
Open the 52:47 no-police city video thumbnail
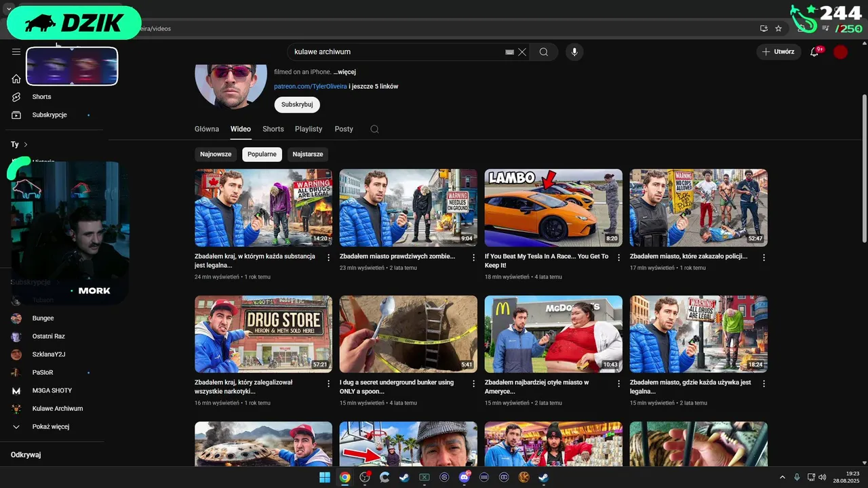point(698,207)
